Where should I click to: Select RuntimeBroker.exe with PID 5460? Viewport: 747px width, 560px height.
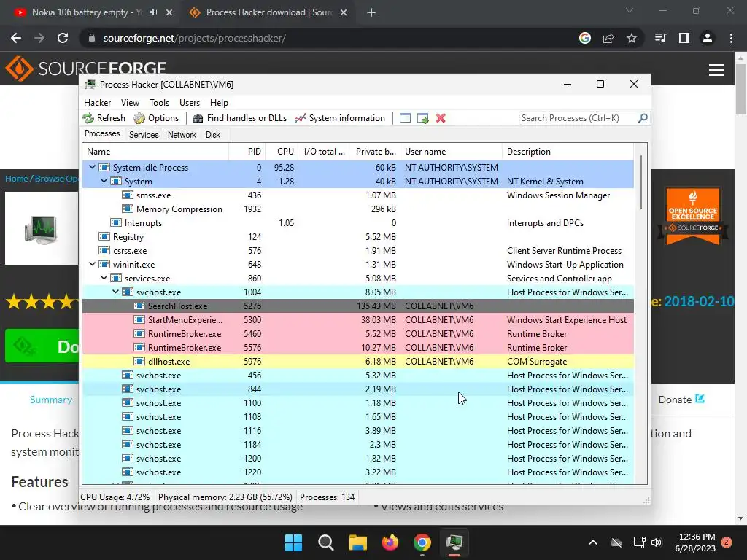(357, 334)
